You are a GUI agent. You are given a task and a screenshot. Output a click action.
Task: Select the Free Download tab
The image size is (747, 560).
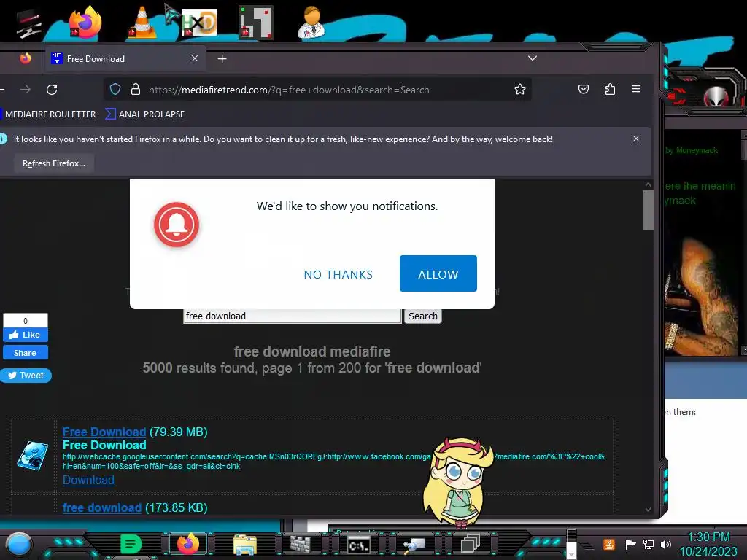coord(125,58)
